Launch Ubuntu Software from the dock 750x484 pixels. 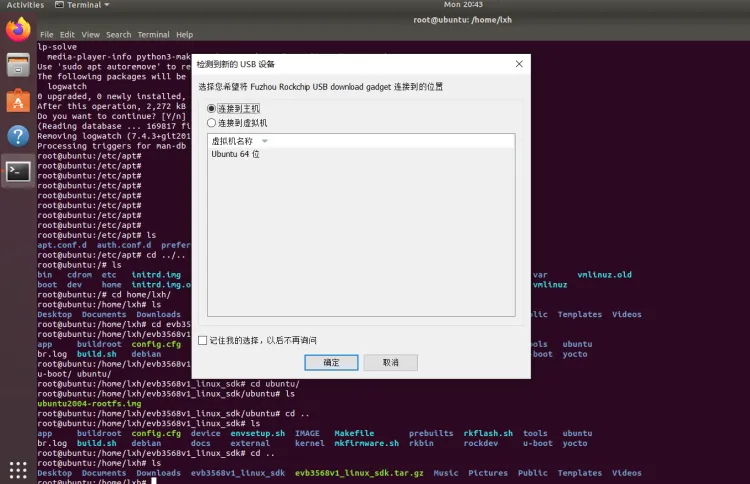click(18, 100)
